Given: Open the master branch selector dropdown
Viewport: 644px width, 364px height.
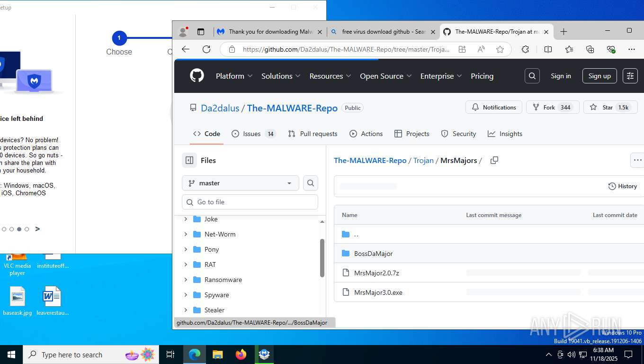Looking at the screenshot, I should 241,183.
